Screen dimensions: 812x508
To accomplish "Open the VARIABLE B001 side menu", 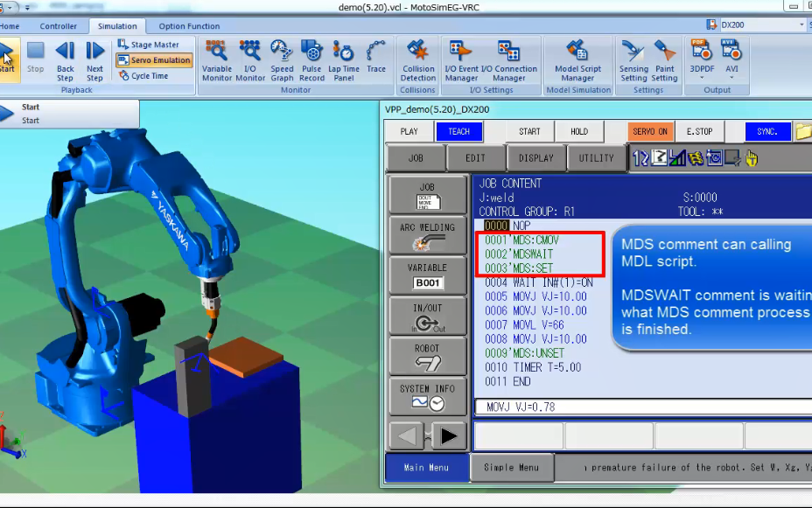I will point(427,275).
